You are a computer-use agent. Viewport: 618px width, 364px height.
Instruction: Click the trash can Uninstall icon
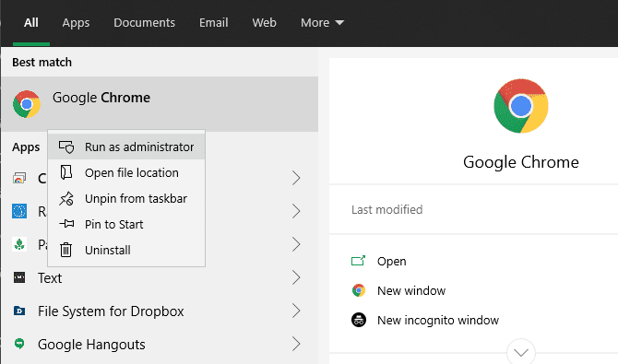[x=65, y=250]
